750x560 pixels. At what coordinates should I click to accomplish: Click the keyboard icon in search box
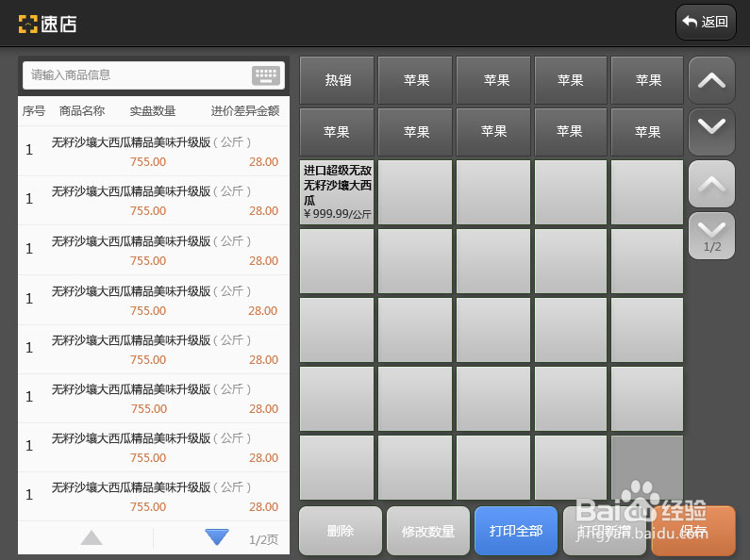(x=266, y=75)
